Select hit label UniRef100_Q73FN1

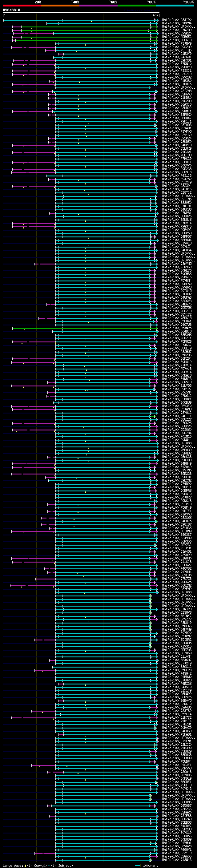click(x=177, y=741)
